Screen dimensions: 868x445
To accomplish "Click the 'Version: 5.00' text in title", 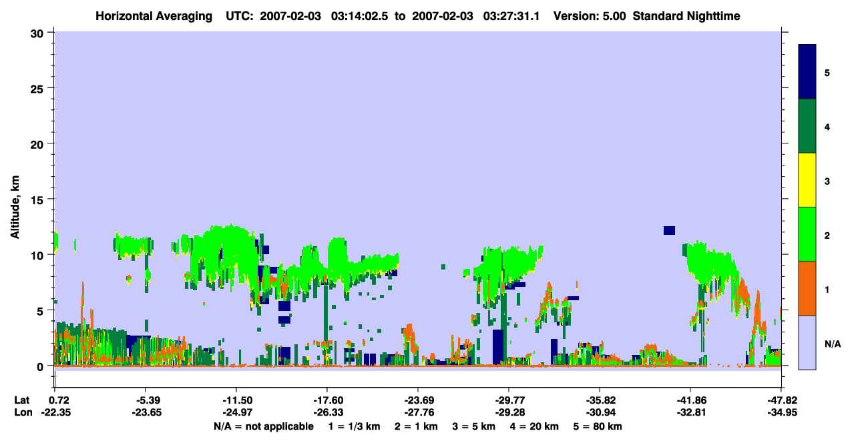I will [590, 16].
